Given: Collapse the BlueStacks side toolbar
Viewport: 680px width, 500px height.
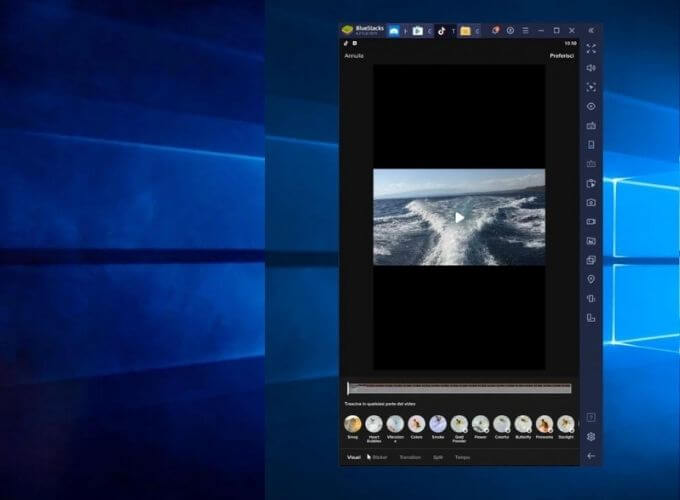Looking at the screenshot, I should click(x=591, y=30).
